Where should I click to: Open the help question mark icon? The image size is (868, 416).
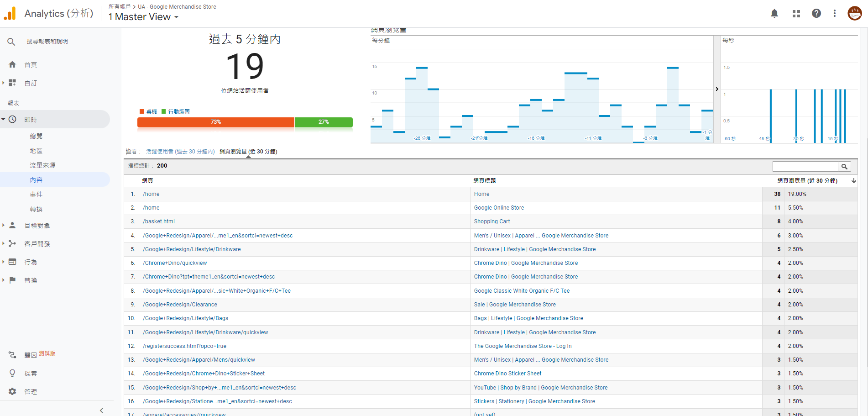click(x=816, y=14)
